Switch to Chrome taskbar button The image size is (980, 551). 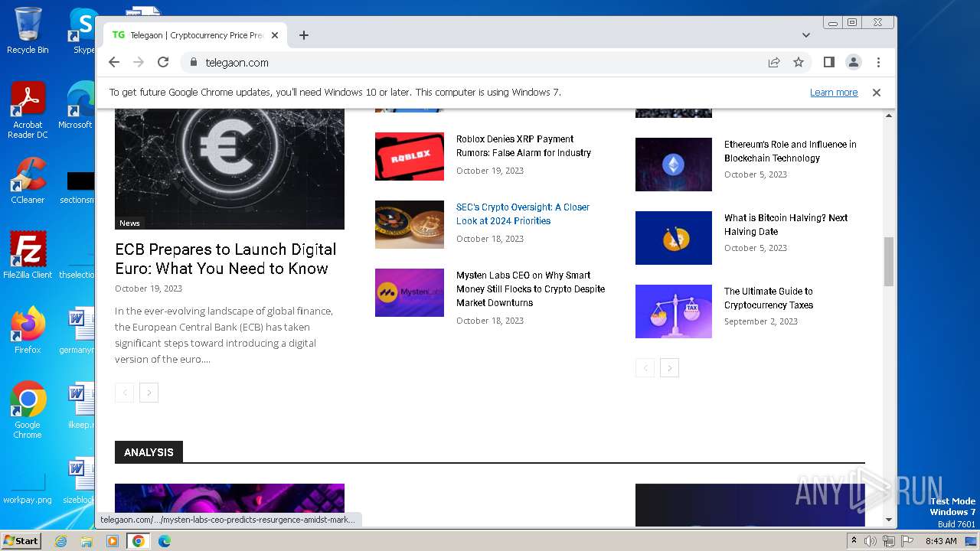coord(139,541)
